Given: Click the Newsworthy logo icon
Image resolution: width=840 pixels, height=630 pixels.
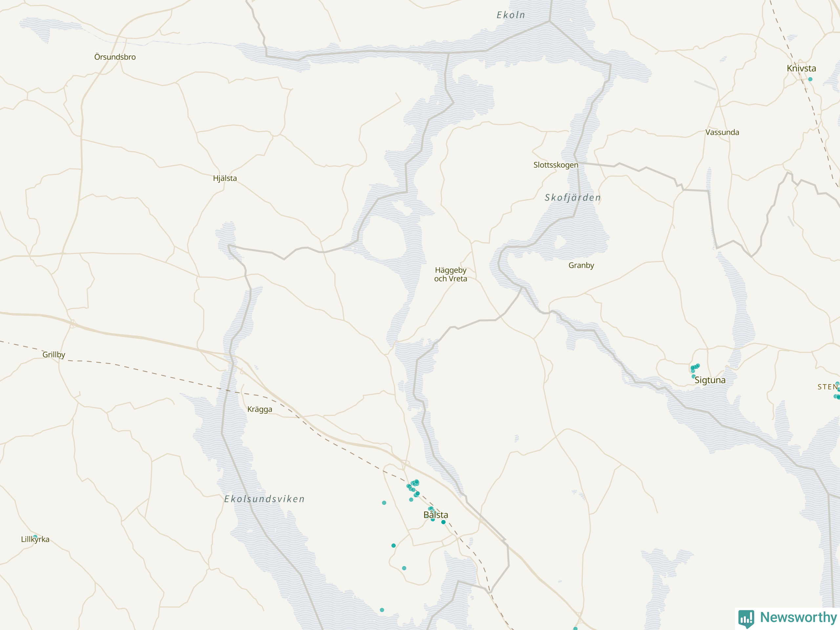Looking at the screenshot, I should pos(746,619).
